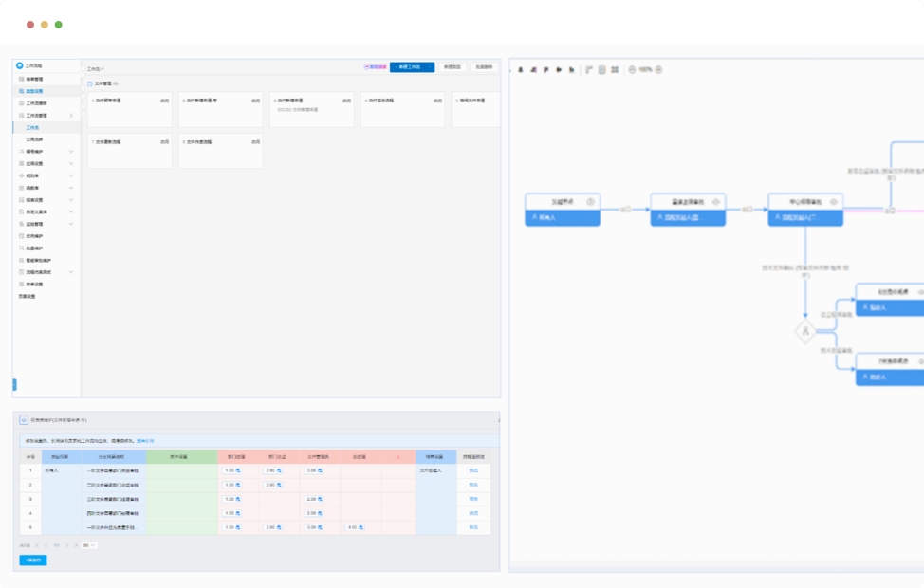924x588 pixels.
Task: Click the grid layout icon in the diagram toolbar
Action: [615, 69]
